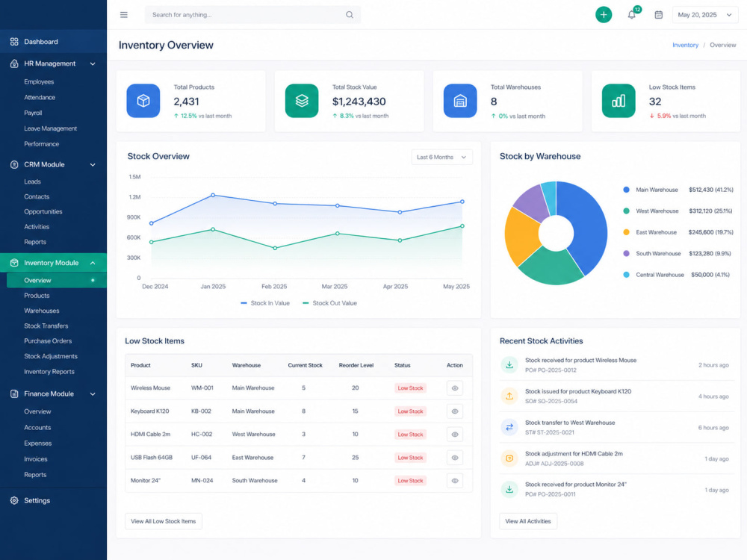The image size is (747, 560).
Task: Open Invoices in sidebar
Action: [x=36, y=459]
